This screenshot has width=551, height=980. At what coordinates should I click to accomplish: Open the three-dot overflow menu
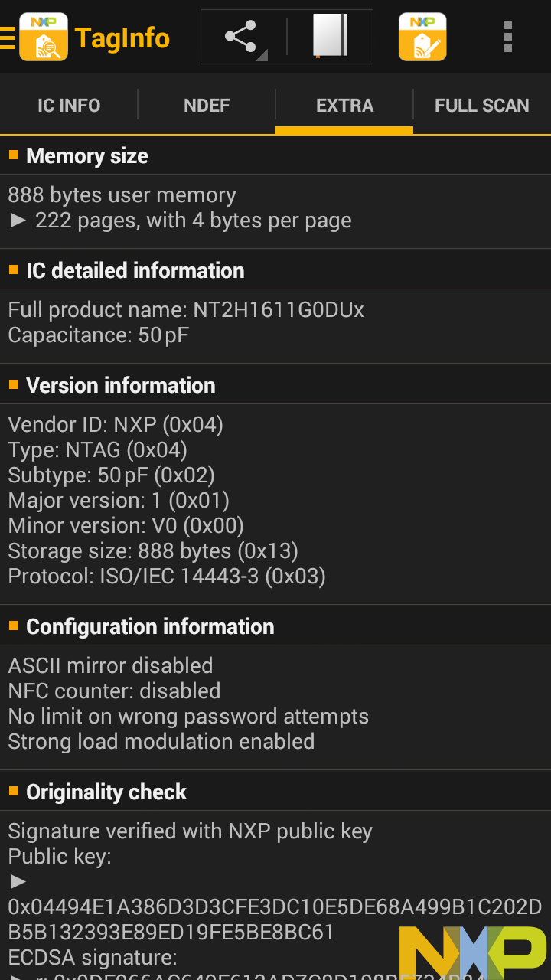pyautogui.click(x=508, y=37)
